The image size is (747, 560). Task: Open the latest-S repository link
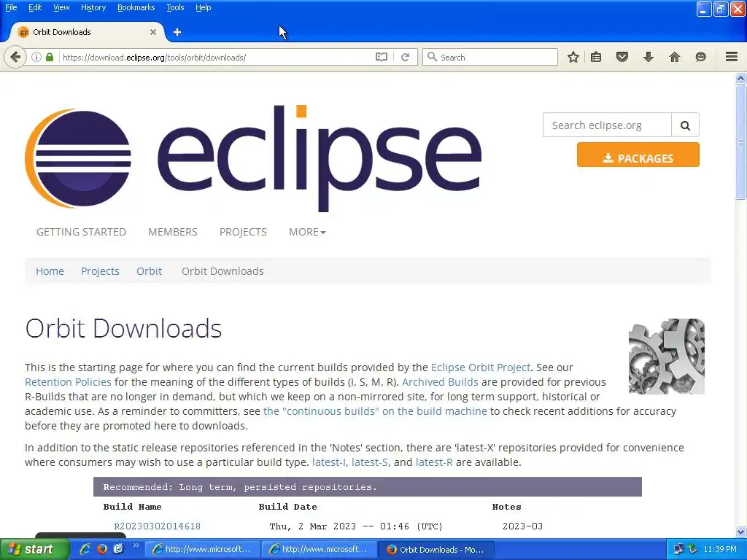pyautogui.click(x=370, y=462)
